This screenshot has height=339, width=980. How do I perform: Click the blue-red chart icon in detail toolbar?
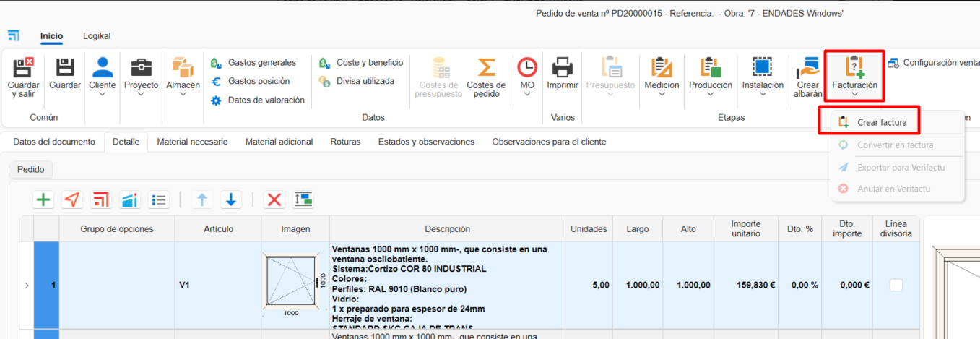[130, 200]
